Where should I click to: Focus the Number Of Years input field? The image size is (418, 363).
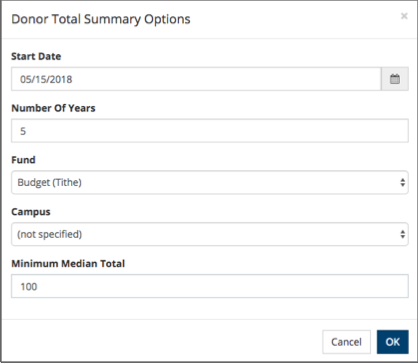[x=210, y=131]
